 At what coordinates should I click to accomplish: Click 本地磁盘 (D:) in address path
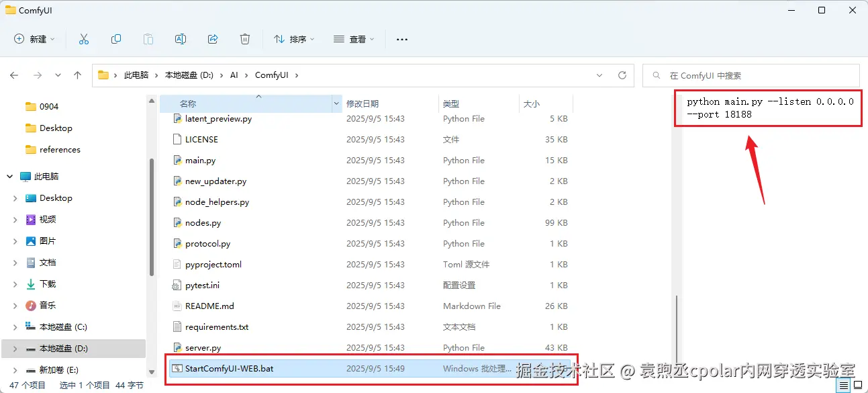pos(189,75)
